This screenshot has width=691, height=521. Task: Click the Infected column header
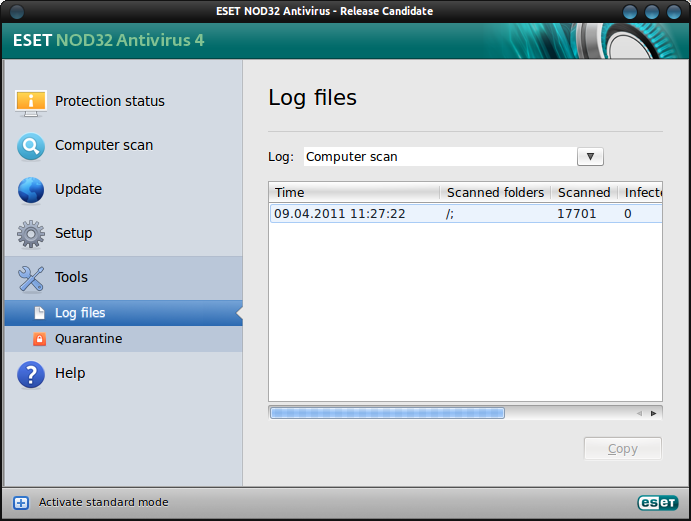[640, 193]
